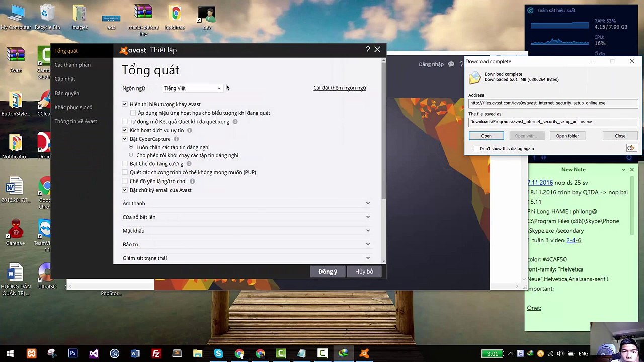Select Images folder on desktop
644x362 pixels.
click(79, 17)
